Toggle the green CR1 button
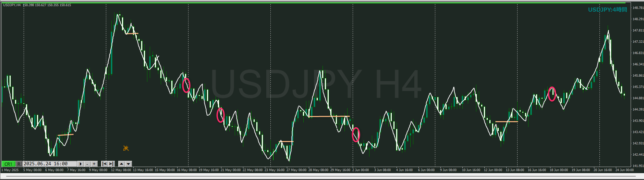The image size is (644, 180). pyautogui.click(x=8, y=164)
